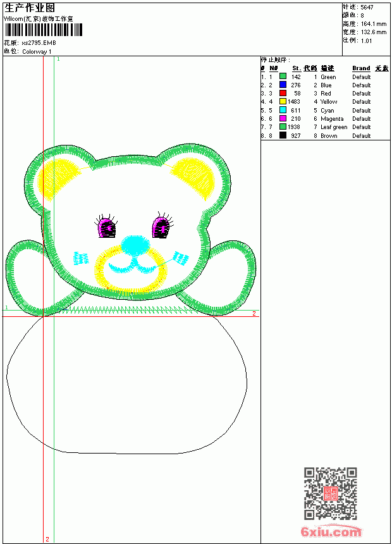Click the bear's left magenta eye
This screenshot has width=392, height=544.
tap(106, 228)
